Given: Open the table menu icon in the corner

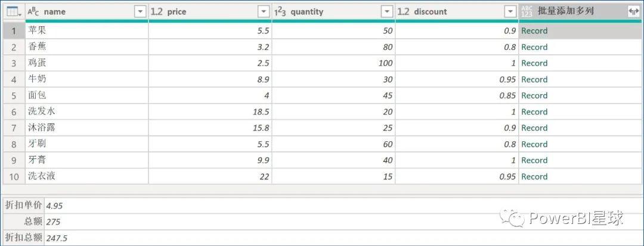Looking at the screenshot, I should tap(14, 12).
